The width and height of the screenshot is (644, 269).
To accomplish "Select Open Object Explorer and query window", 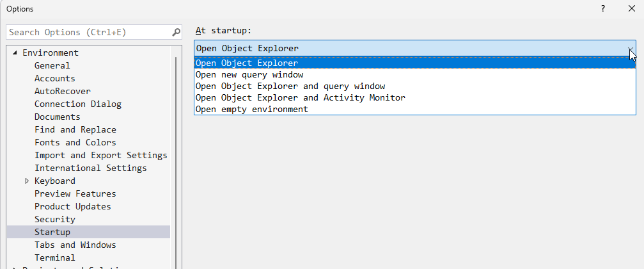I will [x=290, y=86].
